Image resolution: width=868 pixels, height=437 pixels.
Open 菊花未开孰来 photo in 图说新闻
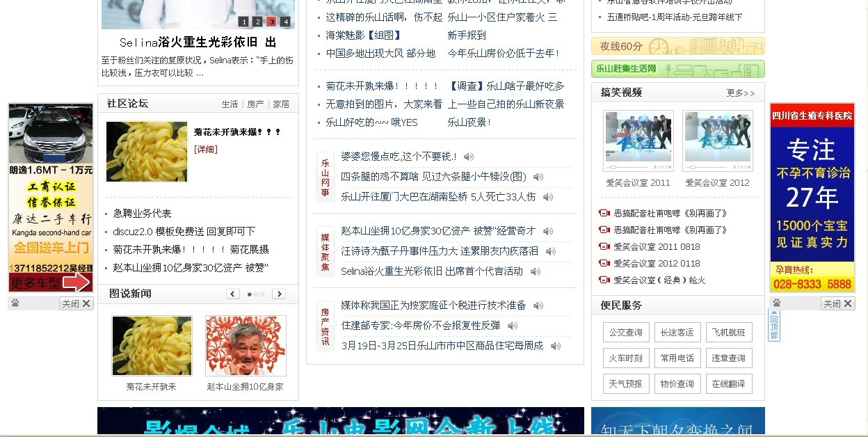152,346
